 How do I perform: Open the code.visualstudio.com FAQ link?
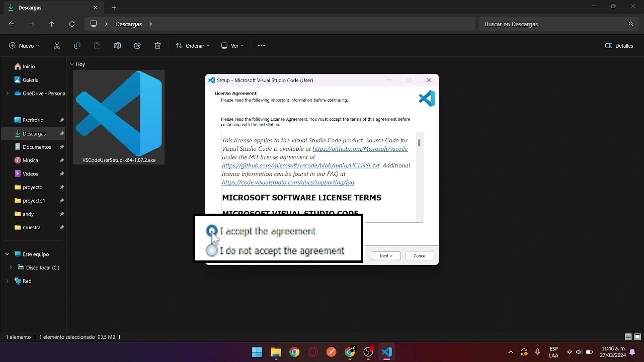point(288,182)
